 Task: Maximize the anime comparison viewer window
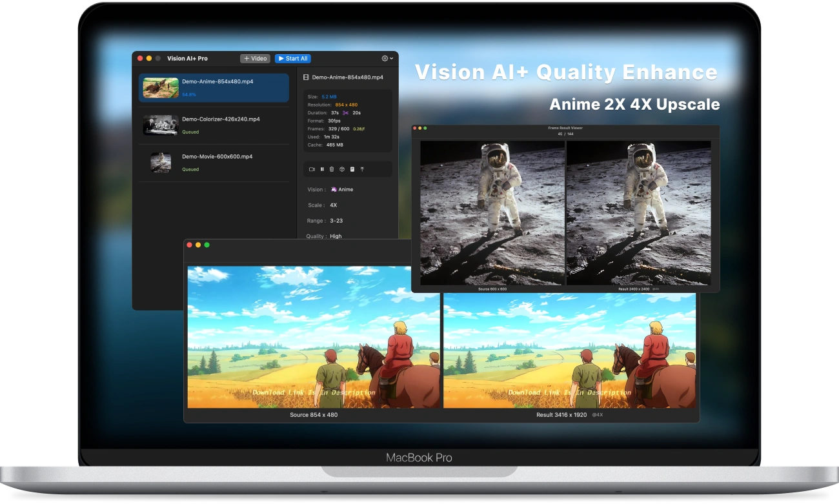[207, 245]
